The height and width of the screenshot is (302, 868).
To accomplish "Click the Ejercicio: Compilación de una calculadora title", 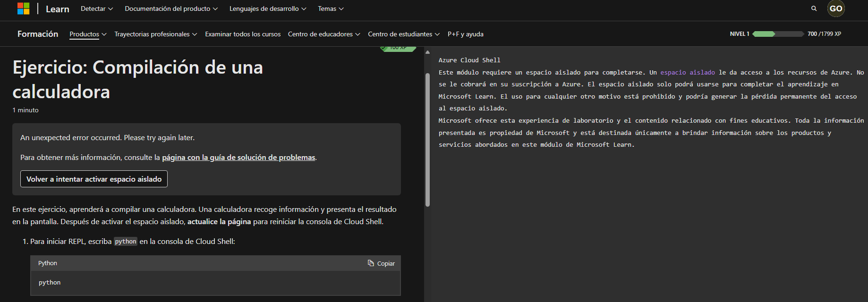I will tap(137, 79).
